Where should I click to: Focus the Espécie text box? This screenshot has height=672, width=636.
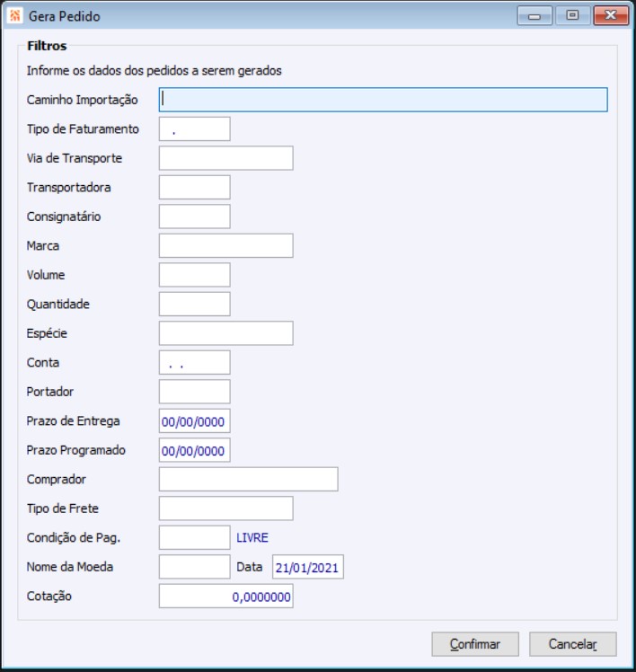coord(225,333)
